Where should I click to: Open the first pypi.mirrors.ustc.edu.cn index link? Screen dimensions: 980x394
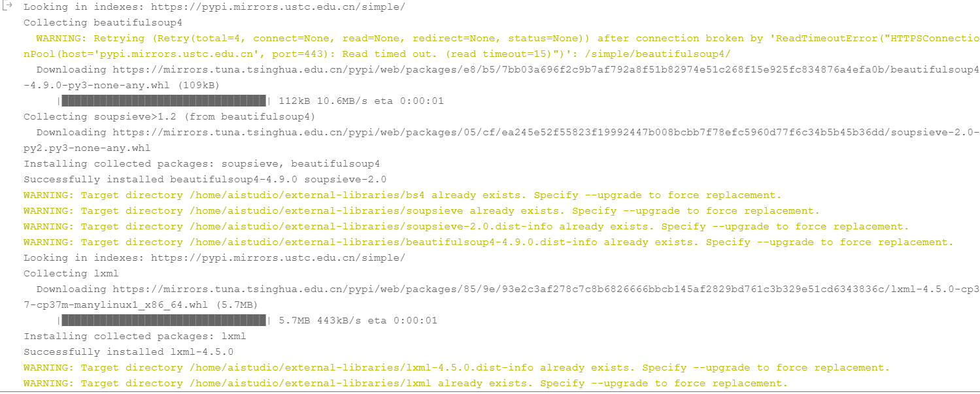pos(278,7)
